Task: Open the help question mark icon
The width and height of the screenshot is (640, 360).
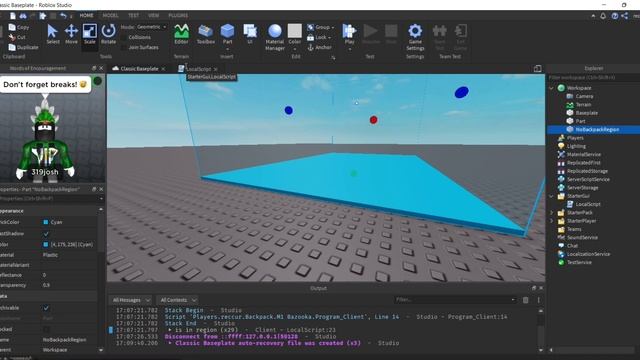Action: (x=615, y=16)
